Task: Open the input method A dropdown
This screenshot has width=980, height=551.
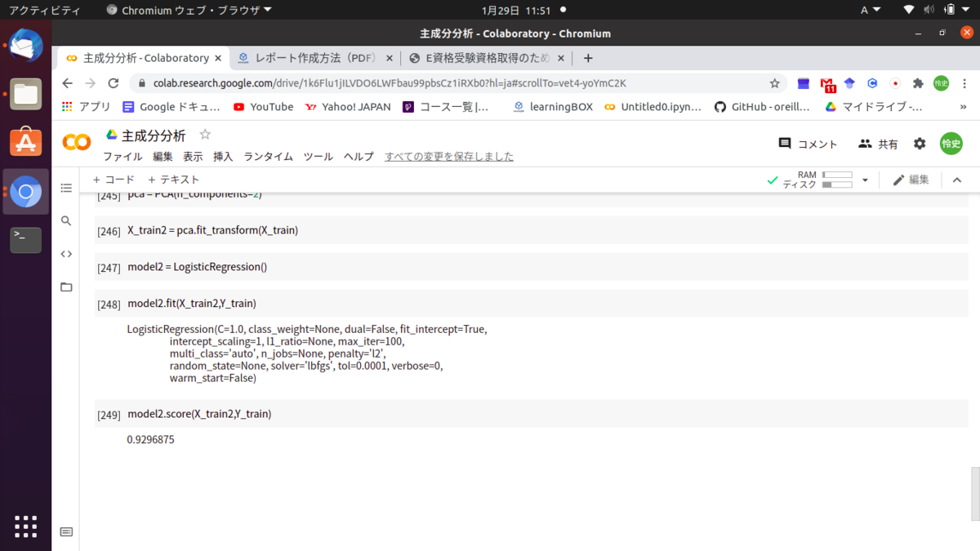Action: pyautogui.click(x=871, y=11)
